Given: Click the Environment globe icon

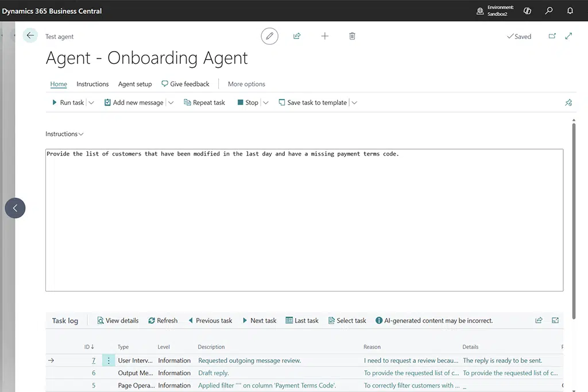Looking at the screenshot, I should (480, 11).
